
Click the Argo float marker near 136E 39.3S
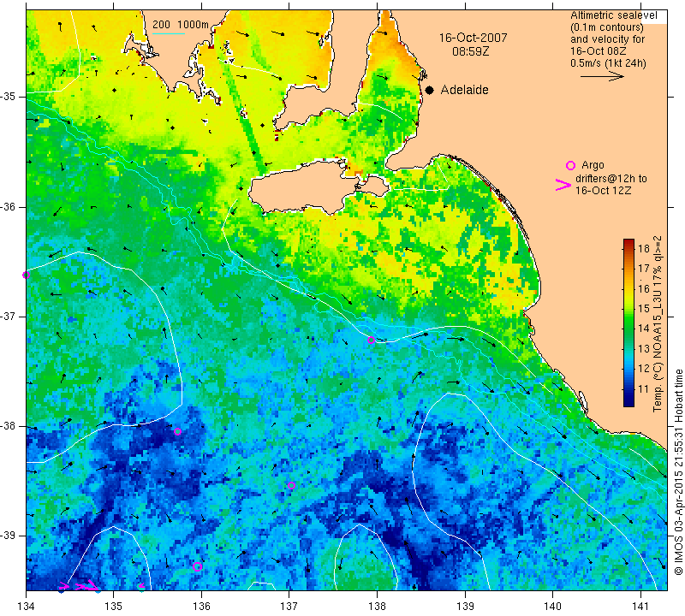197,566
